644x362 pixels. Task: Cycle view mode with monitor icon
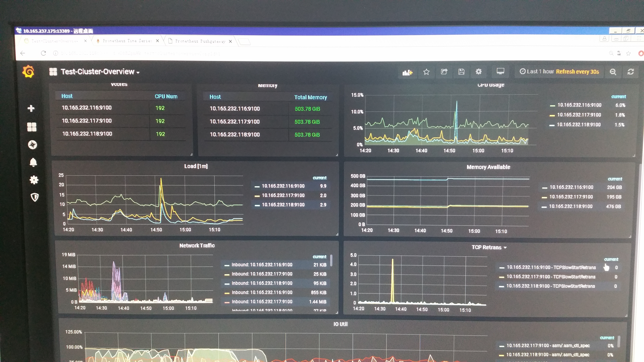(x=500, y=71)
